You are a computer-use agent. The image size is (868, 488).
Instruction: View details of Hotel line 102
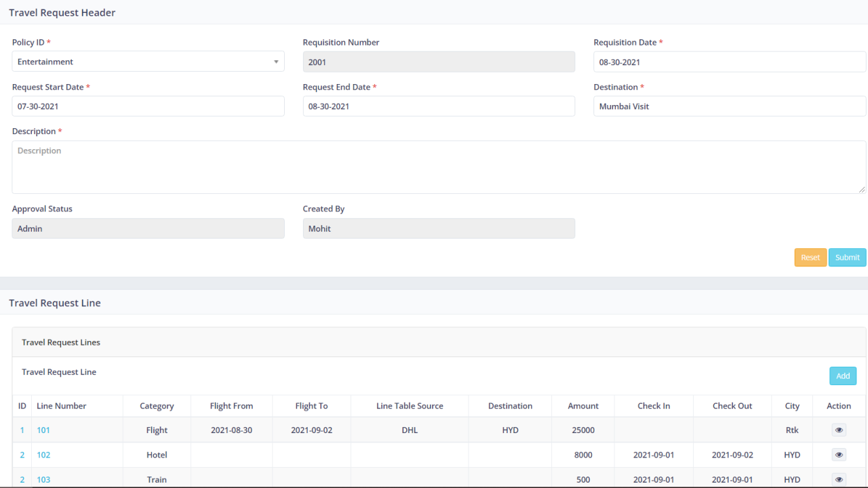pos(838,454)
